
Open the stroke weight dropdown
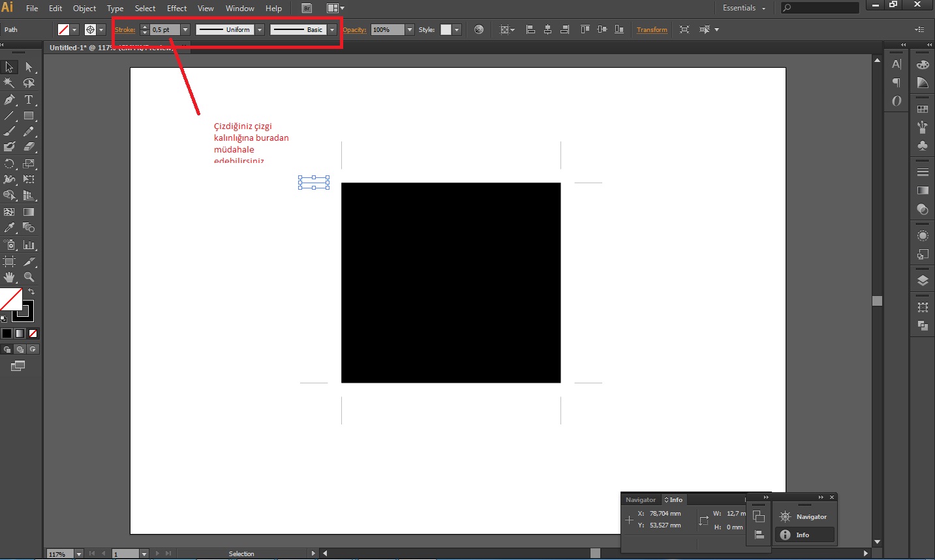185,30
